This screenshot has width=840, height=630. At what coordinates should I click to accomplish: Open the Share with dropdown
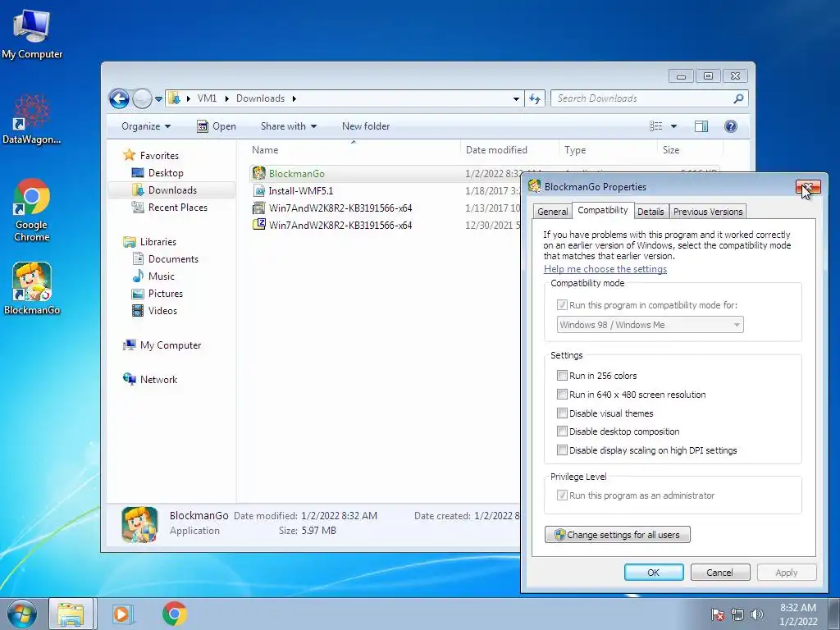pyautogui.click(x=288, y=126)
